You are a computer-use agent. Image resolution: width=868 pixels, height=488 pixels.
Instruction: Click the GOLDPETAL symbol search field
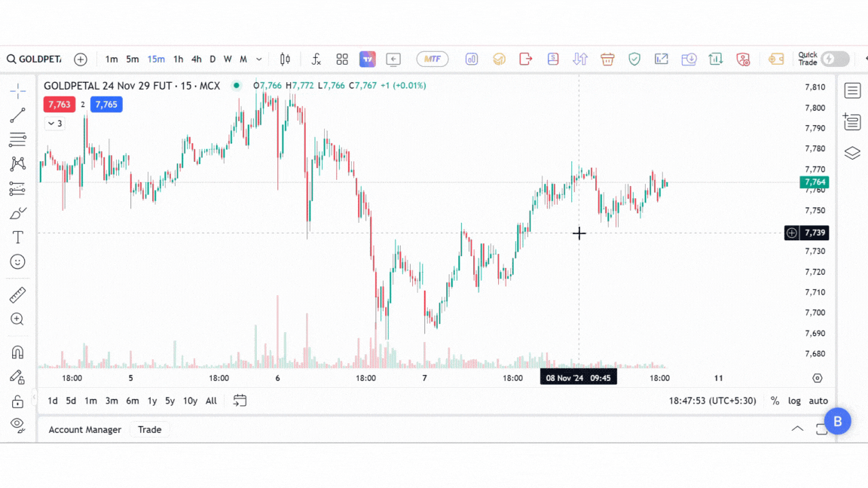pyautogui.click(x=35, y=59)
